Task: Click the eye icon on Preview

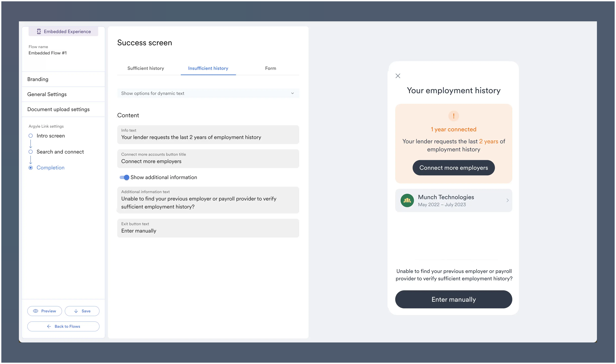Action: click(36, 311)
